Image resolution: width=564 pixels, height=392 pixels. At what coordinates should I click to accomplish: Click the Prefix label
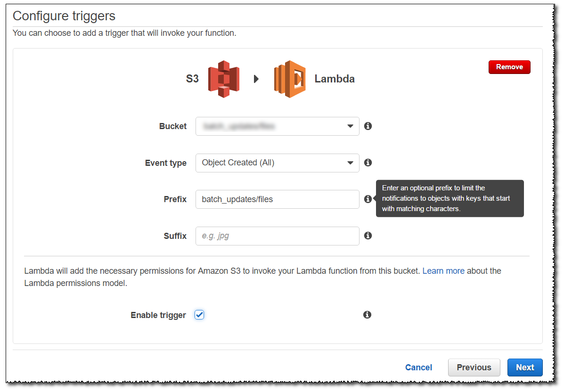tap(175, 199)
